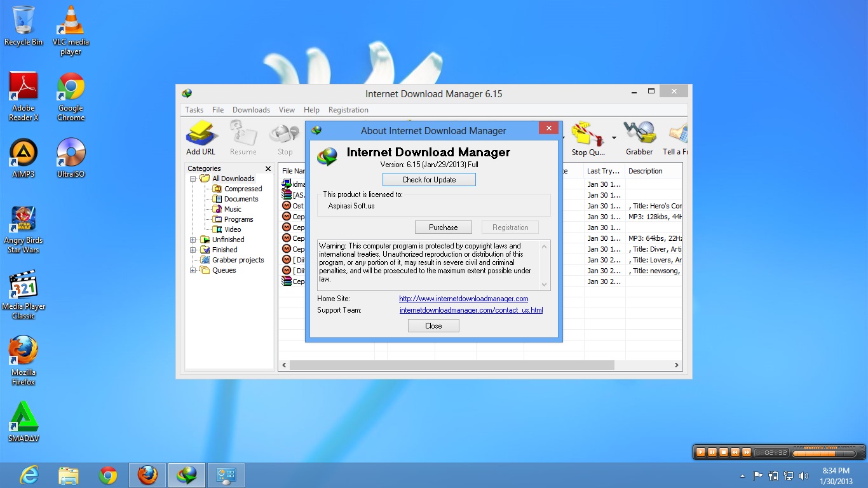Stop playback on the music widget
Screen dimensions: 868x488
724,452
